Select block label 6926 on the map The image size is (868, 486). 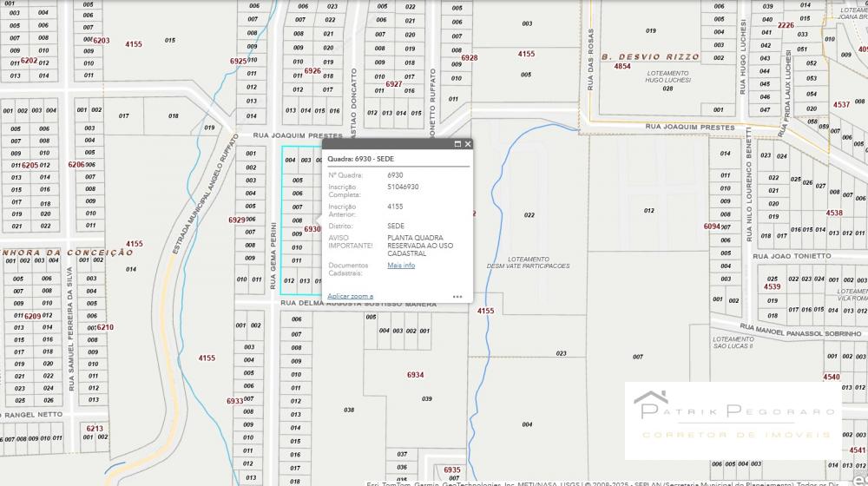click(x=312, y=71)
